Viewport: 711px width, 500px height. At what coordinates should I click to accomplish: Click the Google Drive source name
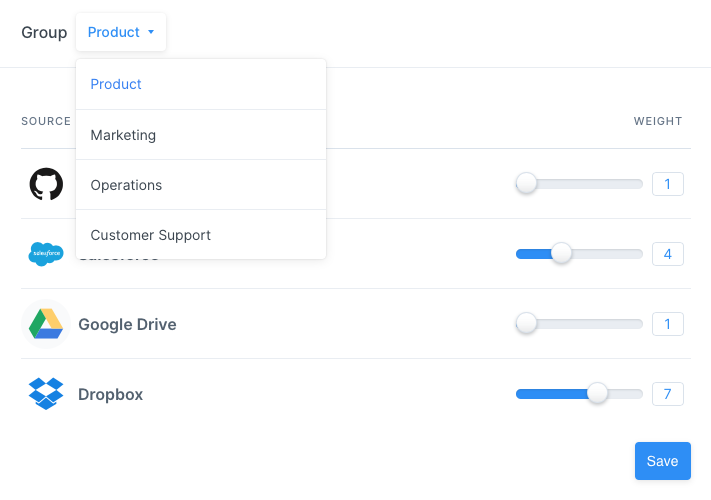click(x=127, y=324)
